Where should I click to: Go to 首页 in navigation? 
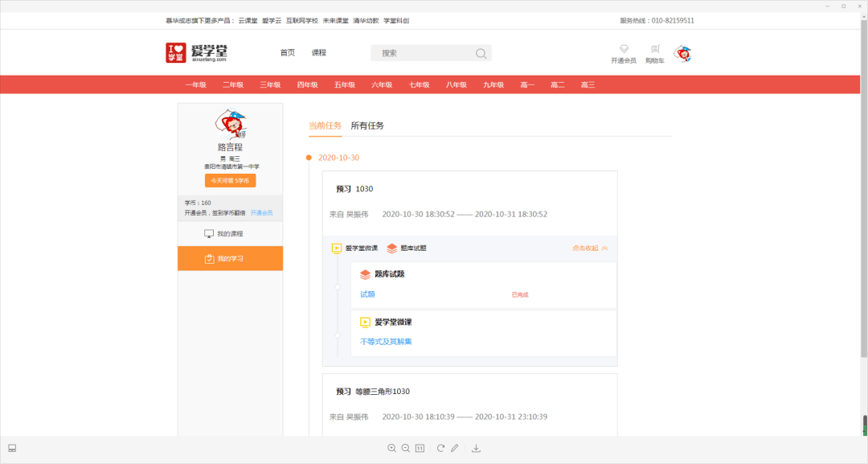pyautogui.click(x=287, y=52)
